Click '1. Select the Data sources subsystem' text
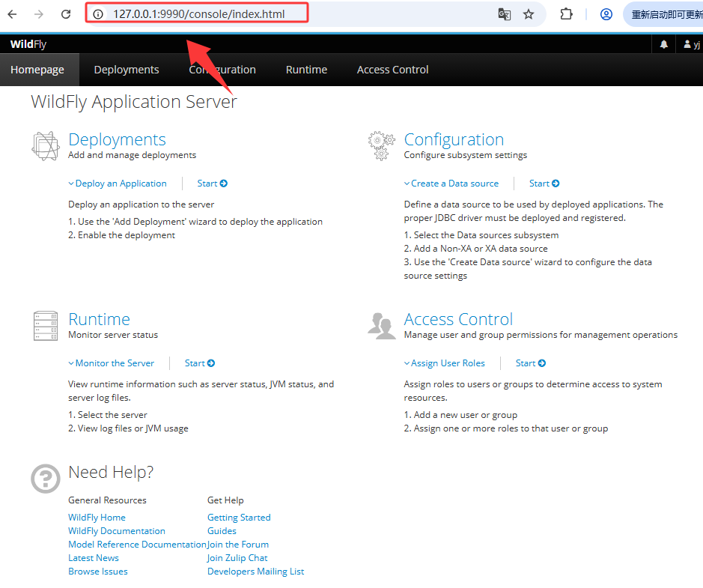 pyautogui.click(x=481, y=235)
